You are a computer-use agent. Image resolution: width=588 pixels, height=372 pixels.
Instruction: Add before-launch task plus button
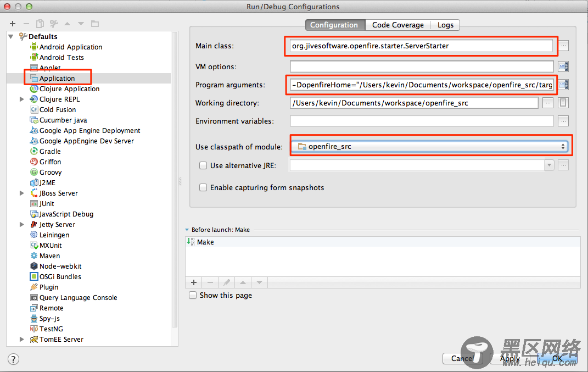point(194,282)
